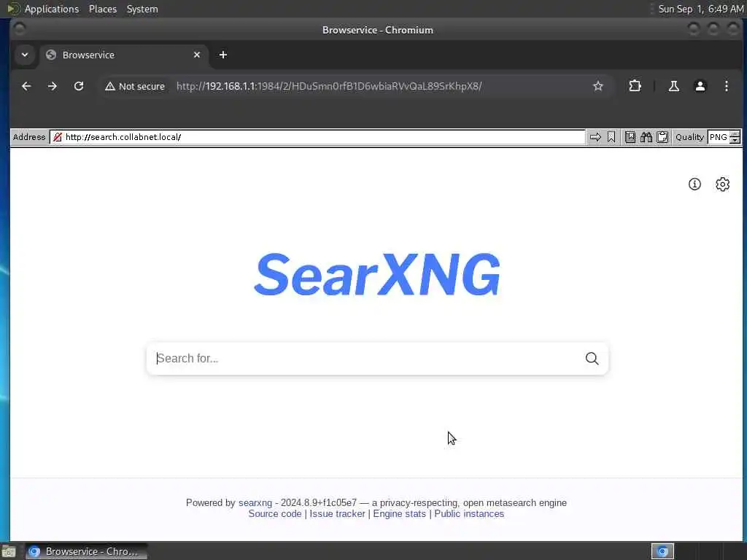Open the Source code link

tap(275, 514)
